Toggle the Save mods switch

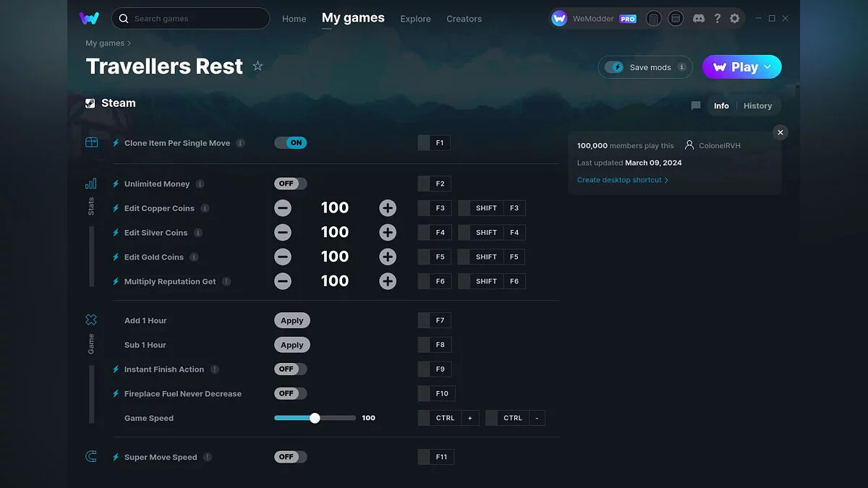[614, 67]
